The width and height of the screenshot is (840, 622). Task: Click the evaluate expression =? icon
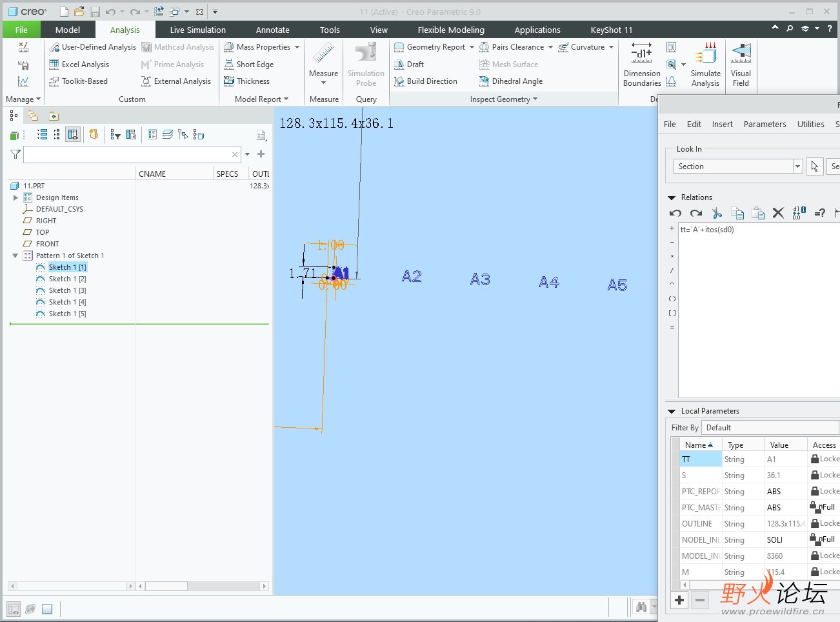click(x=820, y=213)
